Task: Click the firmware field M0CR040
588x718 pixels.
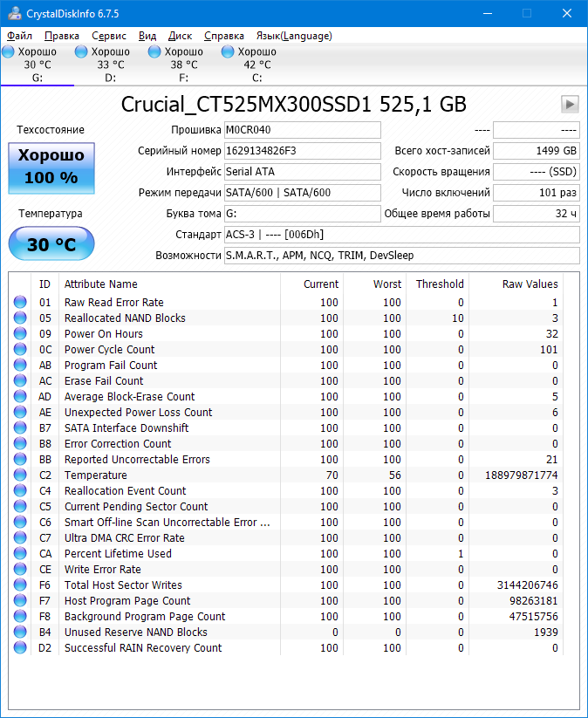Action: [x=302, y=130]
